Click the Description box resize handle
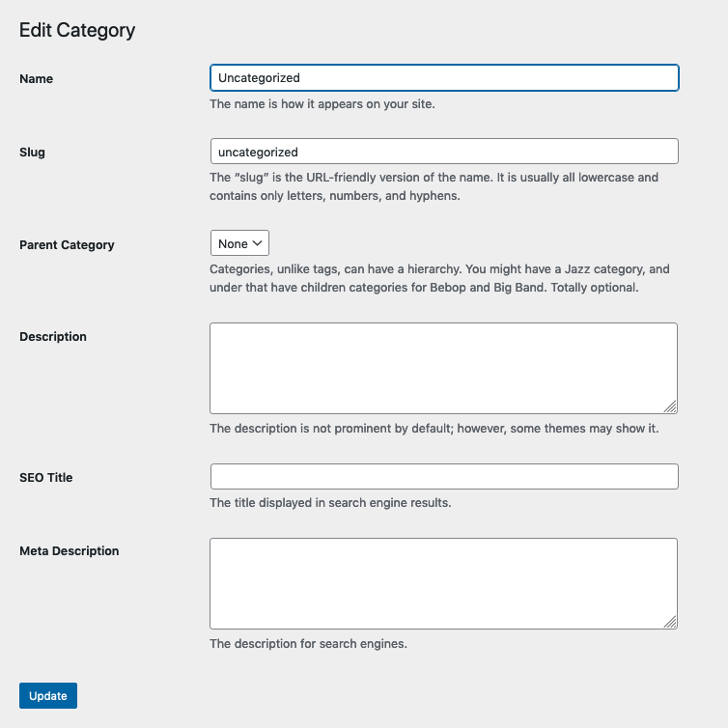728x728 pixels. coord(670,406)
